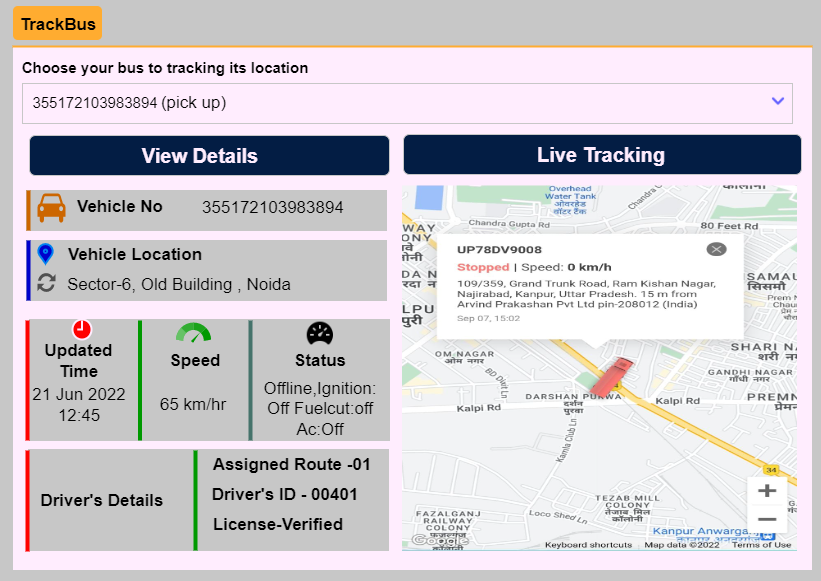This screenshot has height=581, width=821.
Task: Close the map info popup
Action: click(716, 249)
